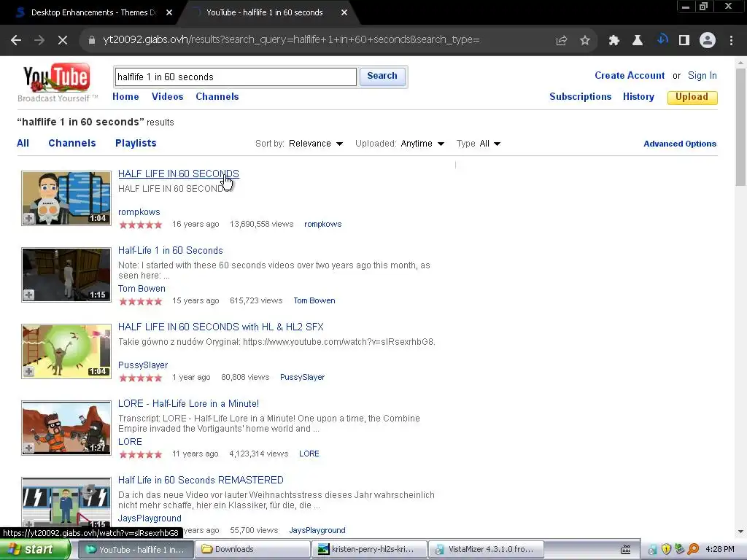This screenshot has width=747, height=560.
Task: Click the browser back arrow
Action: pos(16,41)
